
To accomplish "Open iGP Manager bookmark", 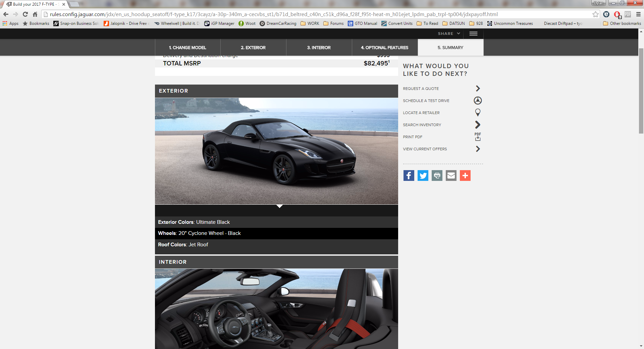I will point(219,23).
